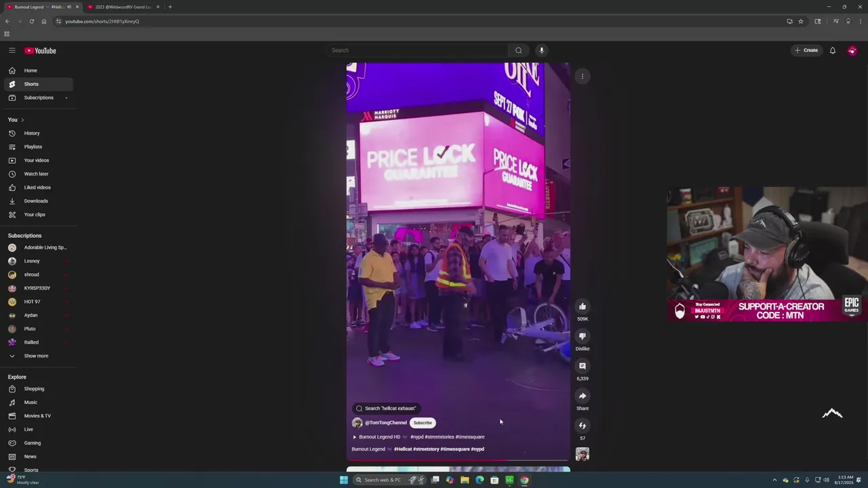The width and height of the screenshot is (868, 488).
Task: Open Playlists from the sidebar
Action: 37,147
